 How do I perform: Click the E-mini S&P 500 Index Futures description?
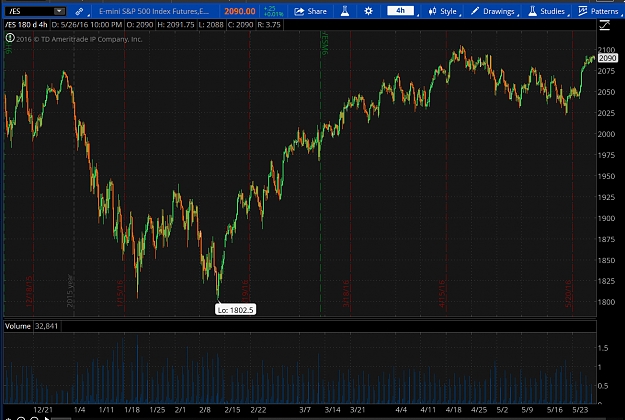(153, 11)
